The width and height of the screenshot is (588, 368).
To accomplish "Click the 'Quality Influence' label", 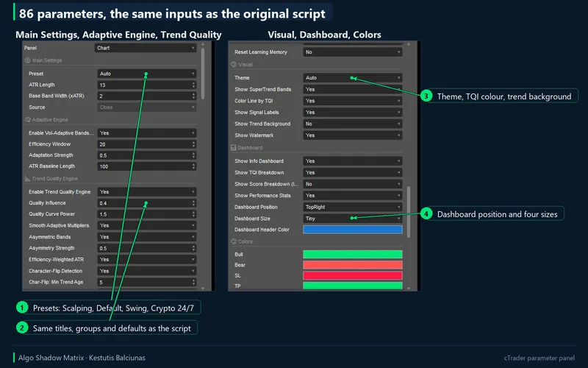I will point(47,203).
